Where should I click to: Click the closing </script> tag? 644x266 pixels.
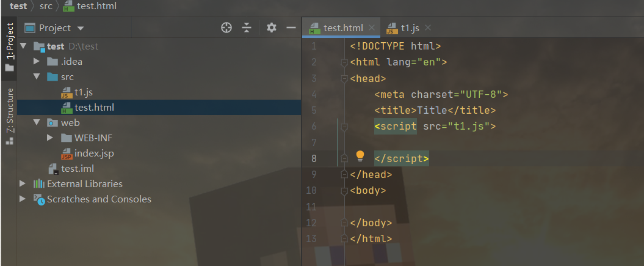tap(401, 158)
